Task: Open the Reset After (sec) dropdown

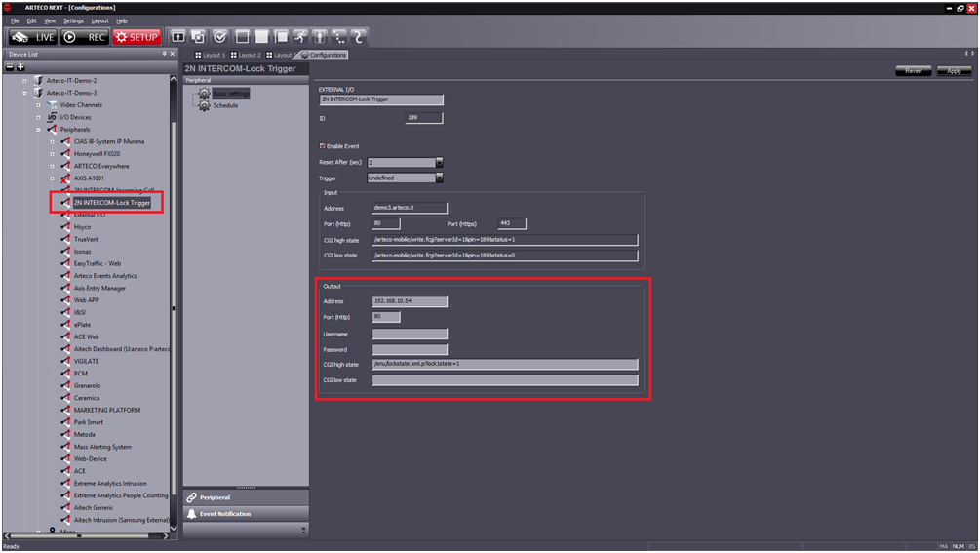Action: point(439,163)
